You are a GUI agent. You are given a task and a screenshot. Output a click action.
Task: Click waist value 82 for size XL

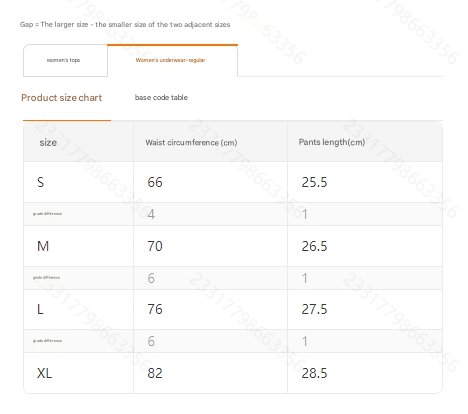[x=155, y=373]
